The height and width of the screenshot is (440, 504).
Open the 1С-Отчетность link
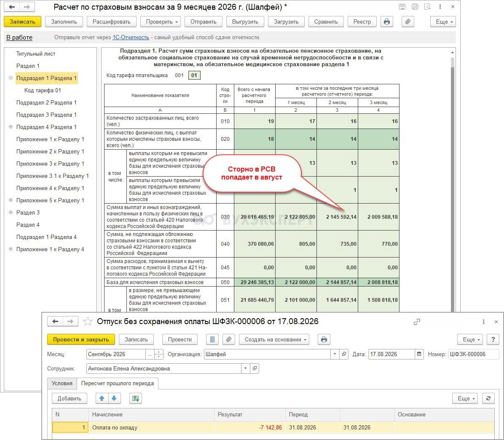131,37
